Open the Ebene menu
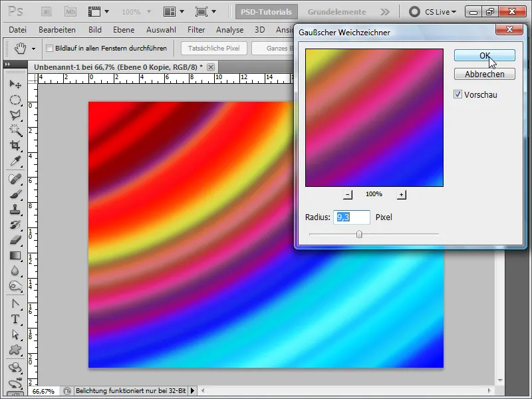The width and height of the screenshot is (532, 399). pyautogui.click(x=124, y=30)
